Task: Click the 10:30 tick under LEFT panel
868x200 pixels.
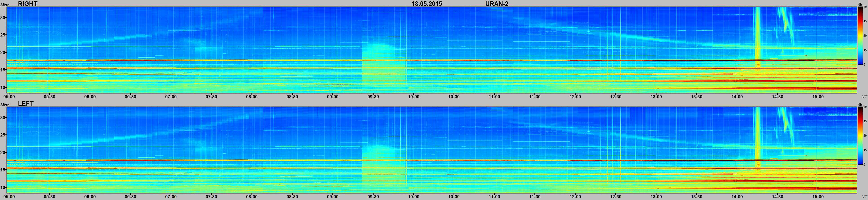Action: tap(454, 197)
